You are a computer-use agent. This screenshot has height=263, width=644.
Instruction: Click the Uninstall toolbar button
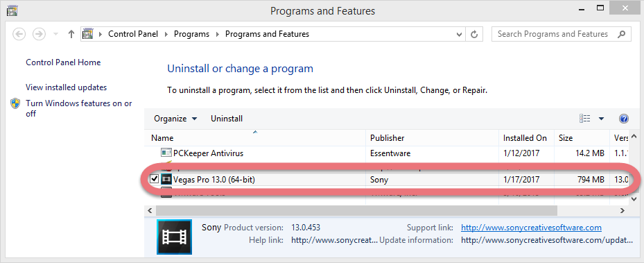(227, 119)
